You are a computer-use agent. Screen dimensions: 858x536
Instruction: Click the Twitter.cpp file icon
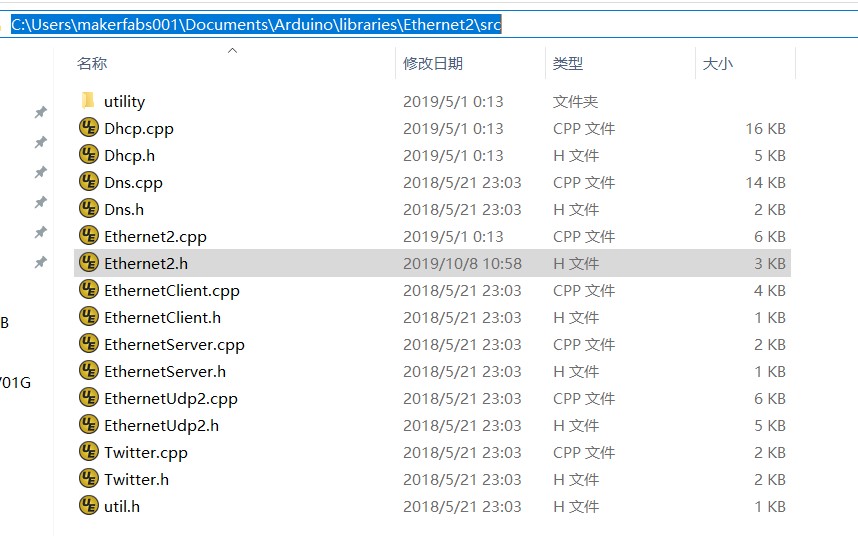(89, 452)
